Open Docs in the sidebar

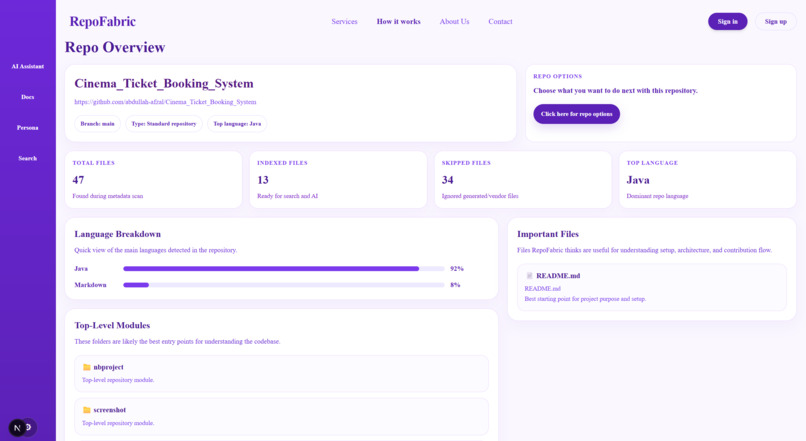coord(28,97)
